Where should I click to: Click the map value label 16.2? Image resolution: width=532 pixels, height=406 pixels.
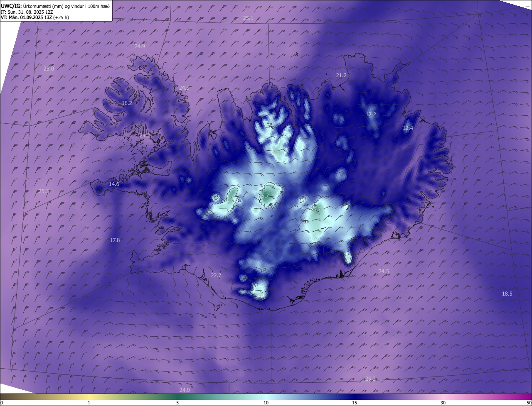127,103
